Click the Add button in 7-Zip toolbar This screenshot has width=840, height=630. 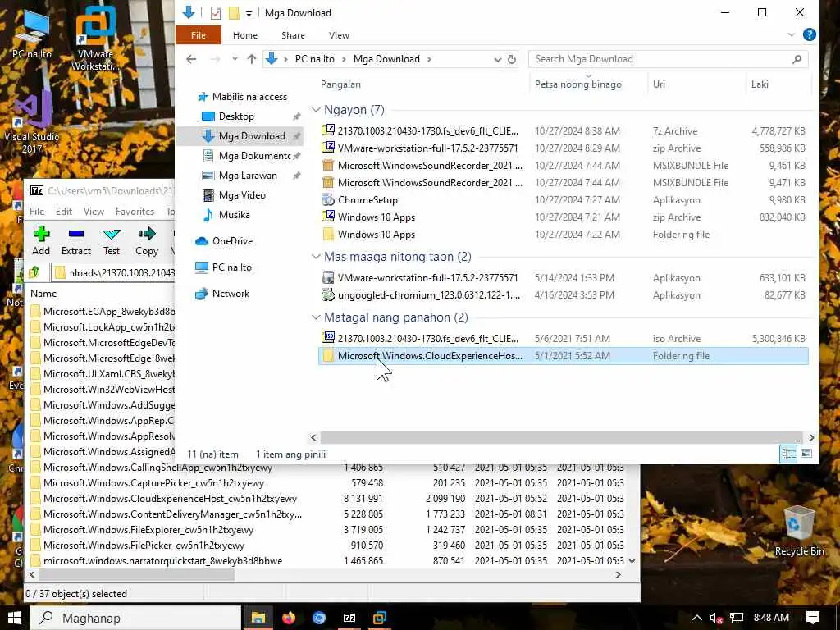pos(41,240)
